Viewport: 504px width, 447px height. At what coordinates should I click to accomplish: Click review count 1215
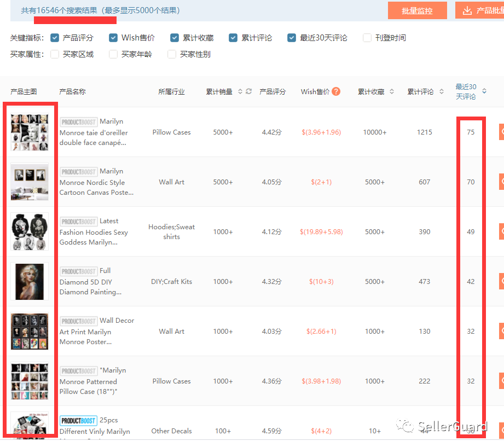pyautogui.click(x=424, y=132)
